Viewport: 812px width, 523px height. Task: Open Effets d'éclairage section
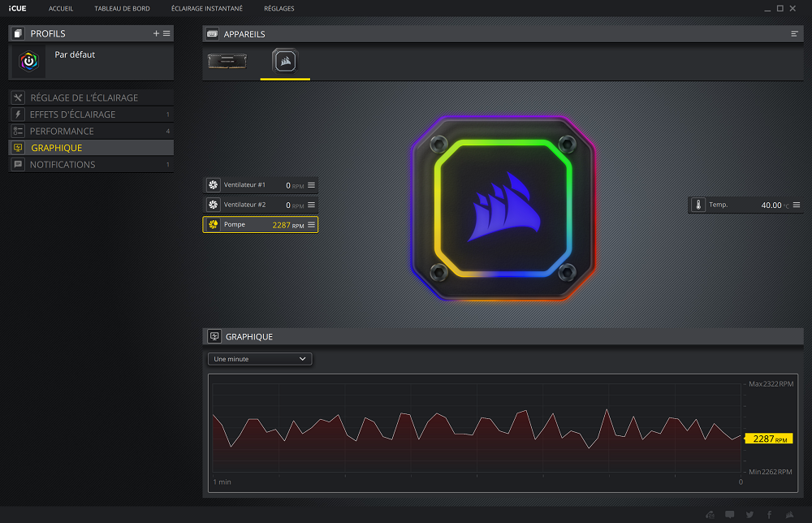coord(73,115)
